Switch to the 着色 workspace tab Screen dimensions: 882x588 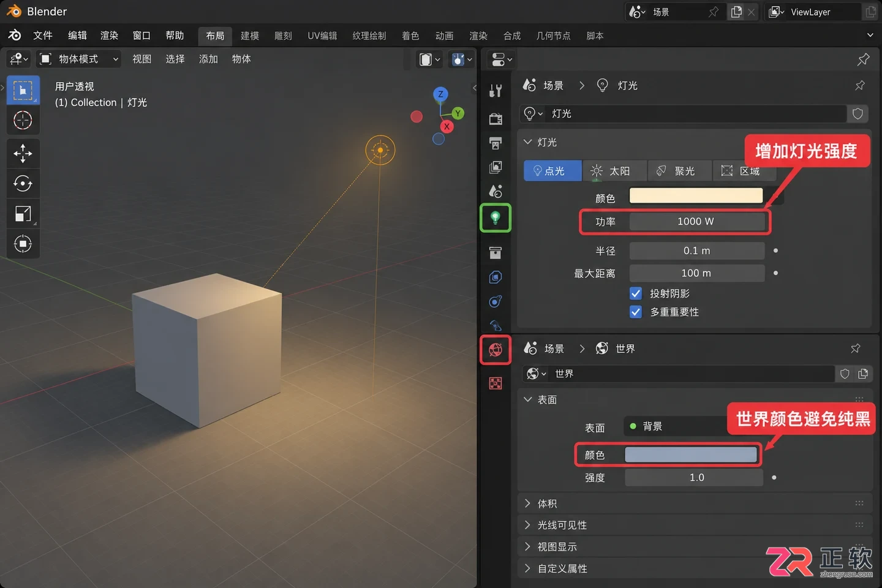pyautogui.click(x=410, y=36)
